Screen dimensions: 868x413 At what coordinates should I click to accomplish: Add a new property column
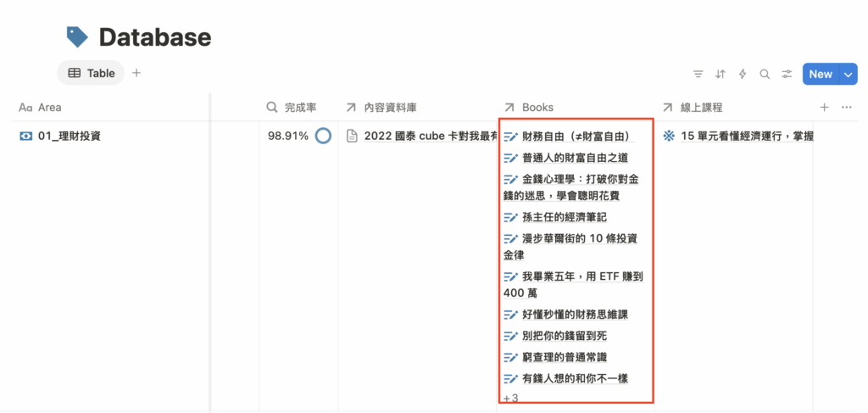pyautogui.click(x=824, y=108)
